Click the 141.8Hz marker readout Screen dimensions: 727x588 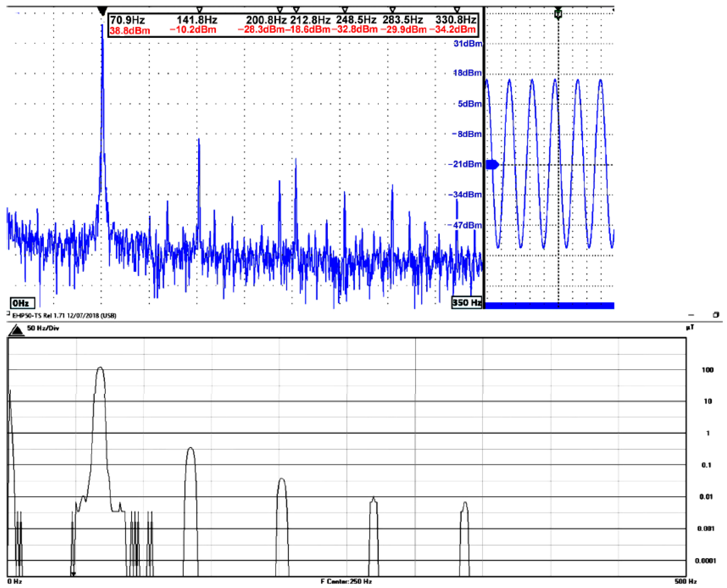click(197, 20)
